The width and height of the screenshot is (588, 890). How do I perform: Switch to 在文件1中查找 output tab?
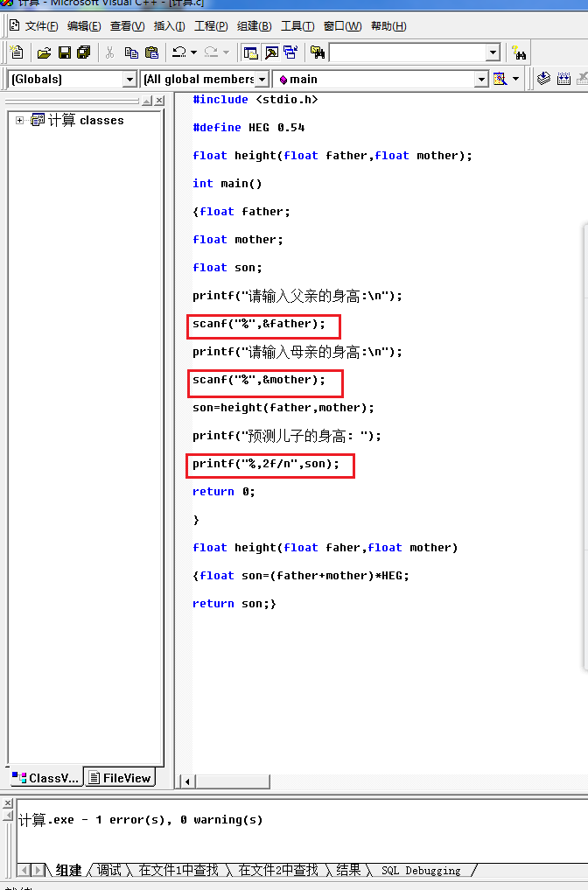point(178,870)
